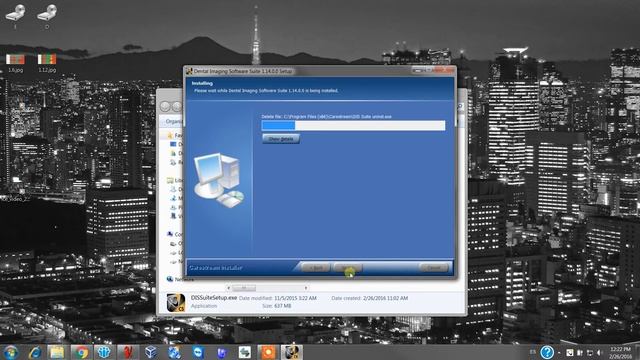Click the volume speaker tray icon

600,352
